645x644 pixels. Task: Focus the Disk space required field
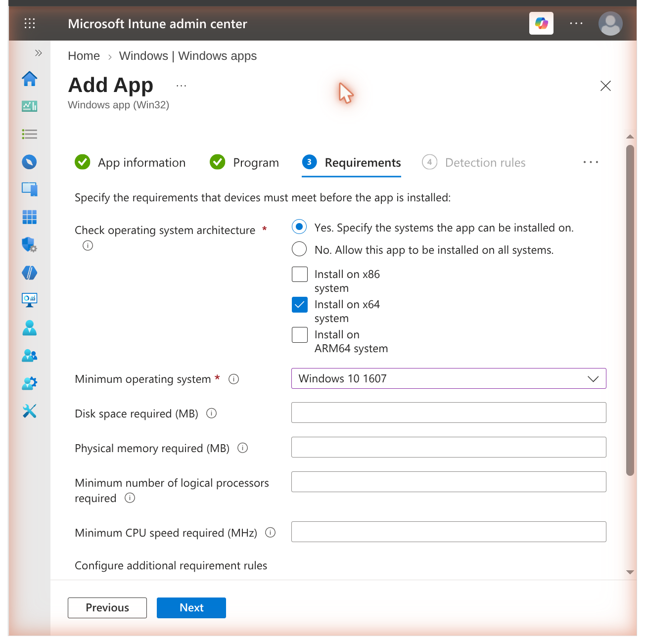(x=449, y=413)
